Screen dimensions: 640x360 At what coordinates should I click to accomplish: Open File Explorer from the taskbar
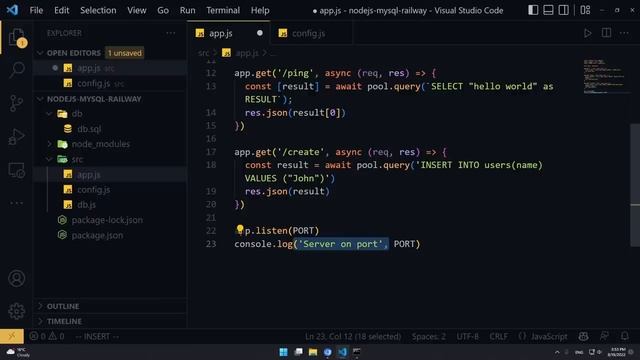point(313,352)
